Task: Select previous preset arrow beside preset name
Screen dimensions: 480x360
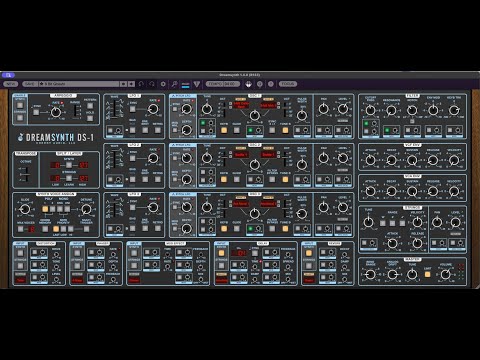Action: click(x=123, y=84)
